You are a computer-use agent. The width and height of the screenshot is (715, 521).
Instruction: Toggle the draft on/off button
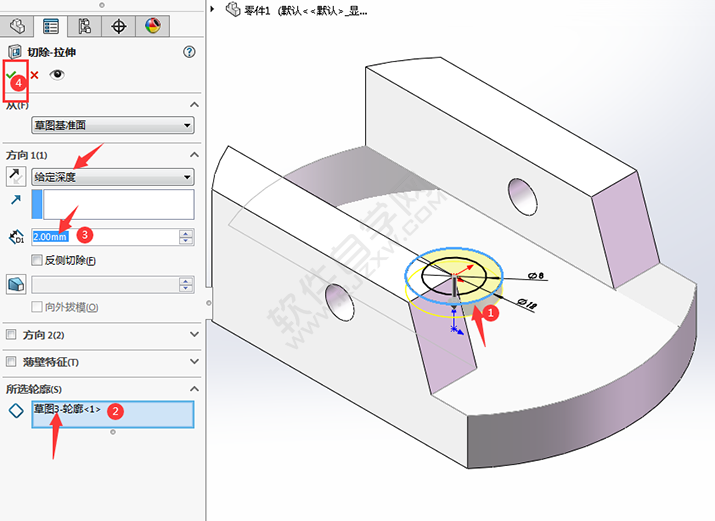point(16,284)
